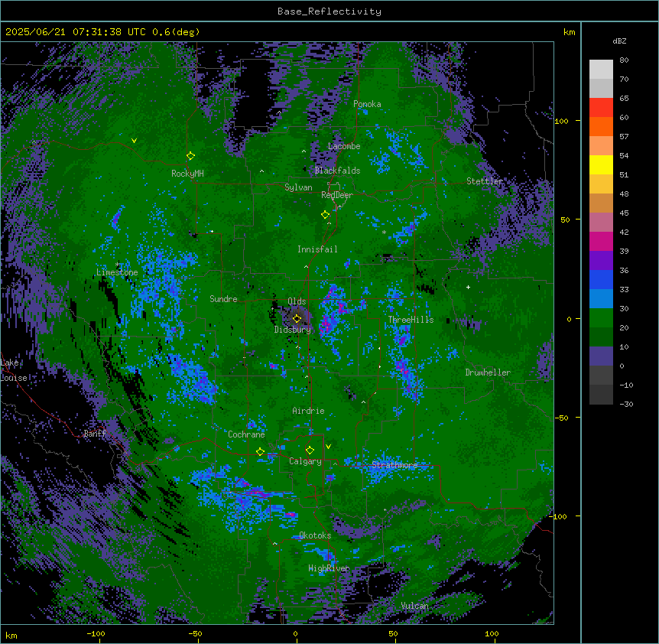The image size is (659, 644).
Task: Click the blue legend swatch below 36
Action: click(x=601, y=279)
